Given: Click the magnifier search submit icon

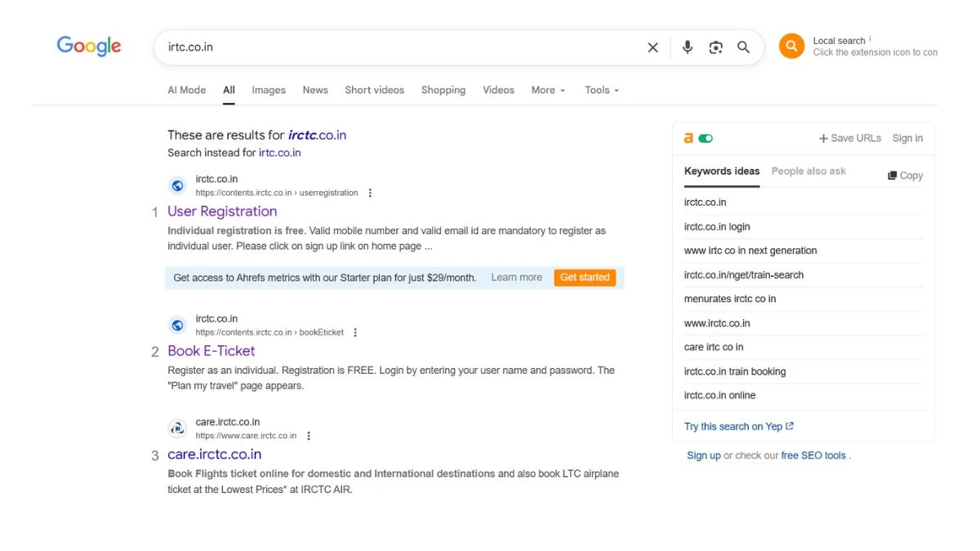Looking at the screenshot, I should click(743, 47).
